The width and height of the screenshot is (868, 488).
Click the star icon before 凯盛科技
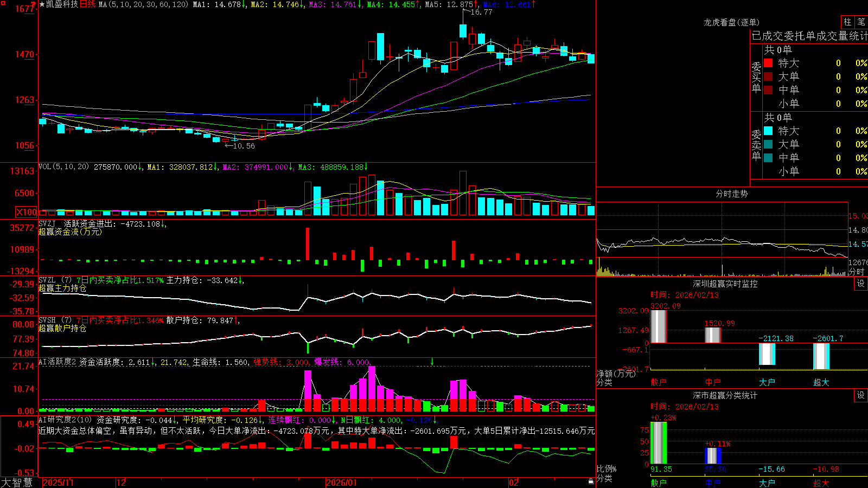tap(42, 4)
